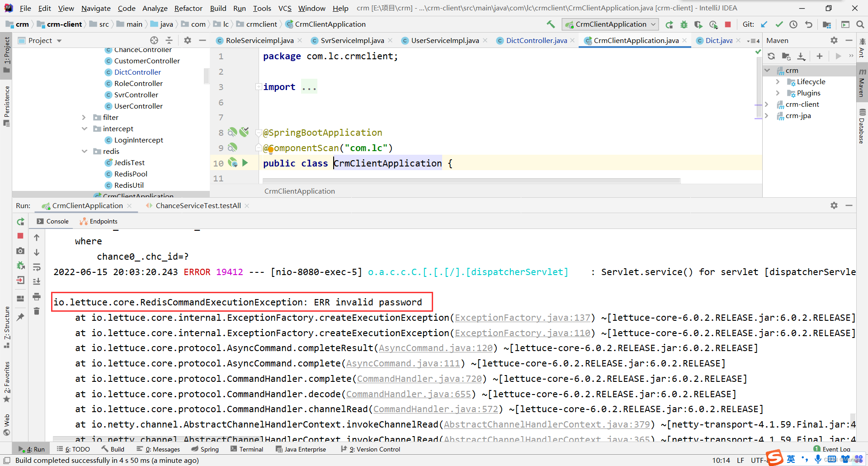Screen dimensions: 868x466
Task: Pin the CrmClientApplication run tab
Action: [x=20, y=317]
